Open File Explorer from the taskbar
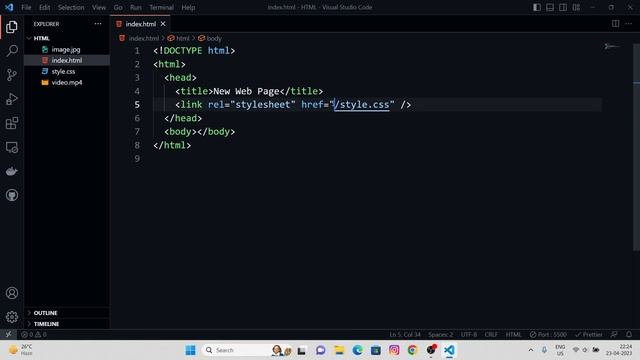Image resolution: width=640 pixels, height=360 pixels. point(339,350)
